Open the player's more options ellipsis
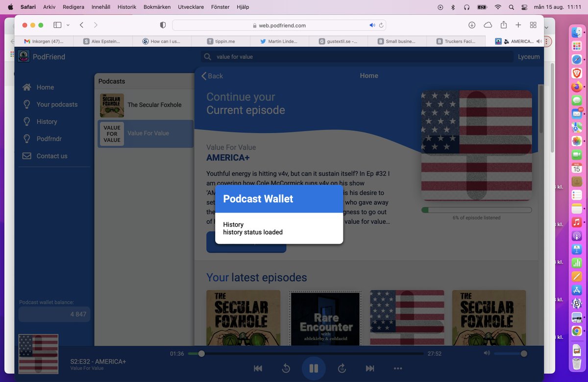Image resolution: width=588 pixels, height=382 pixels. click(398, 368)
